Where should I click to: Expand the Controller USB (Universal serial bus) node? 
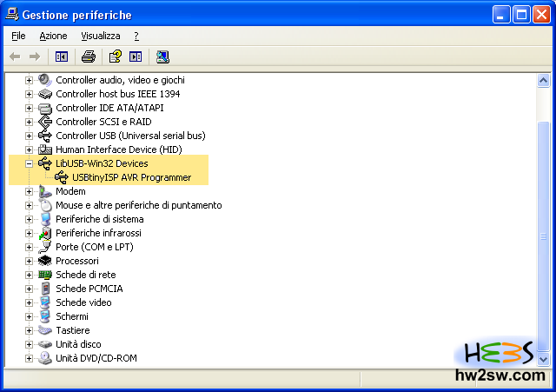click(29, 136)
